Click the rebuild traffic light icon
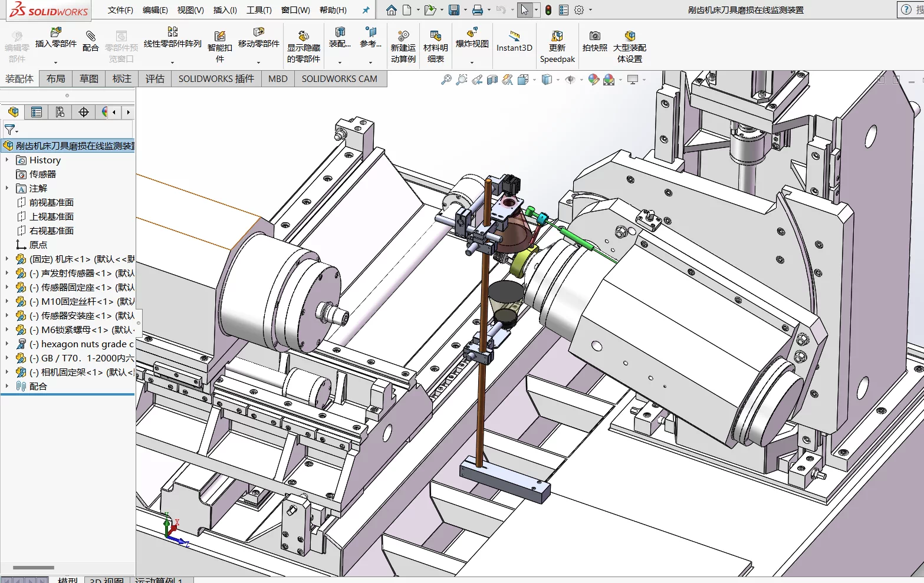This screenshot has width=924, height=583. coord(548,10)
